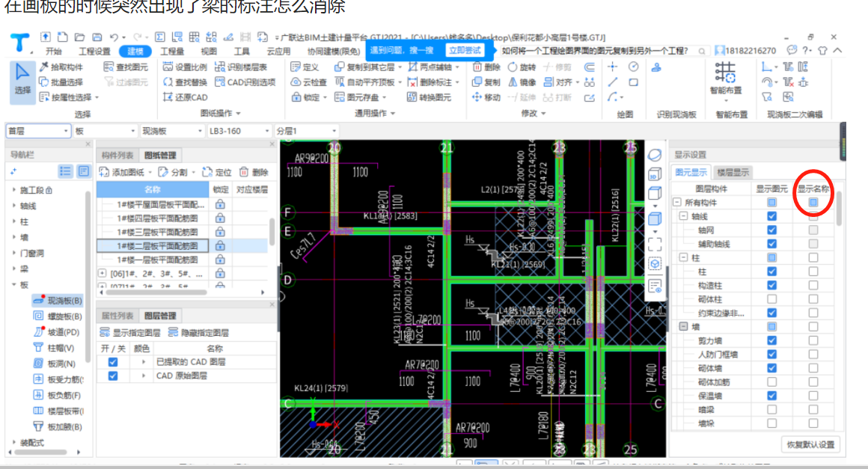Run 云检查 cloud check
868x469 pixels.
pyautogui.click(x=309, y=82)
